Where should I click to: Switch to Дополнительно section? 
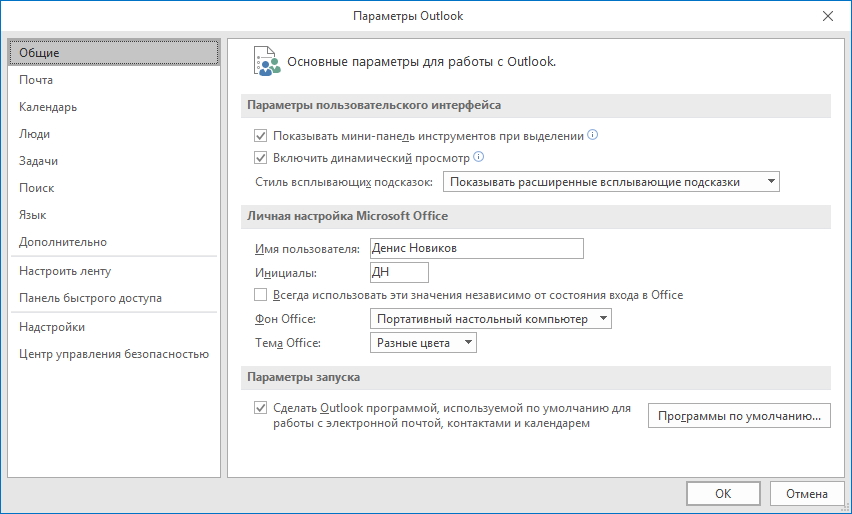(114, 242)
